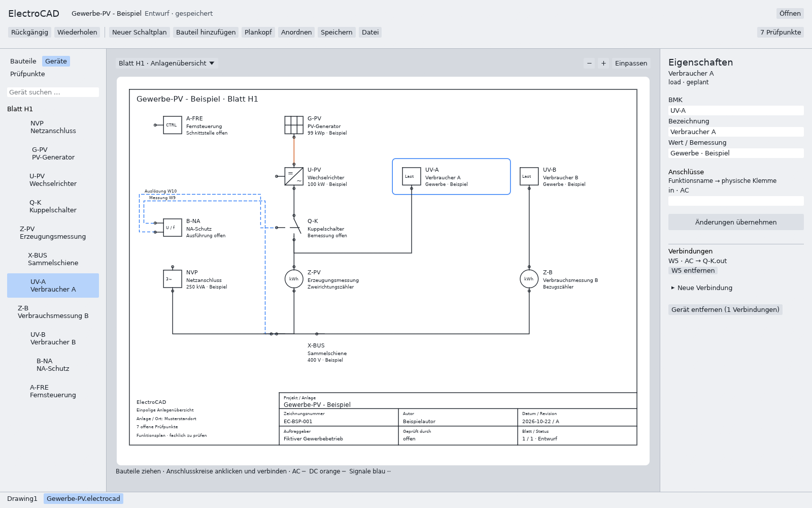Select the Gewerbe-PV.electrocad document tab
Image resolution: width=812 pixels, height=508 pixels.
click(x=83, y=499)
